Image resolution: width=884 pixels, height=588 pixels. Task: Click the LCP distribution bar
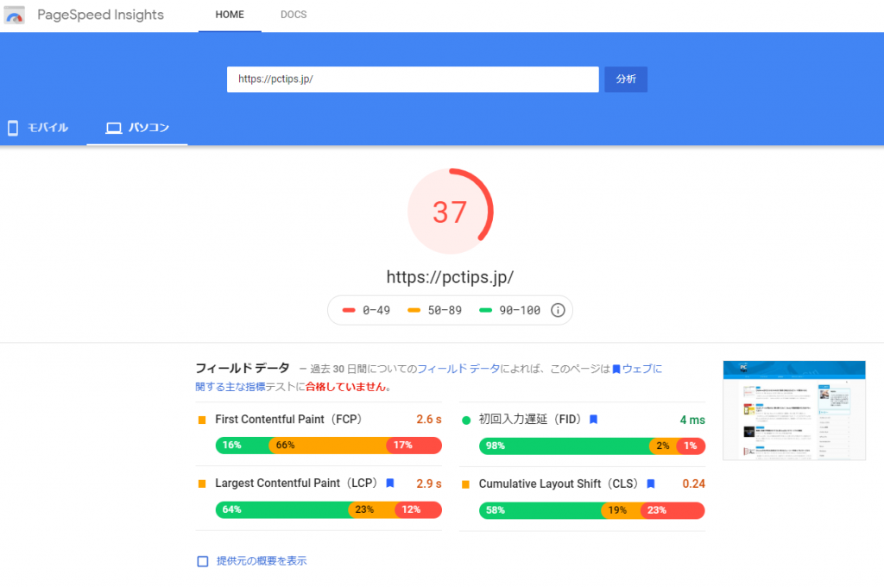[329, 509]
